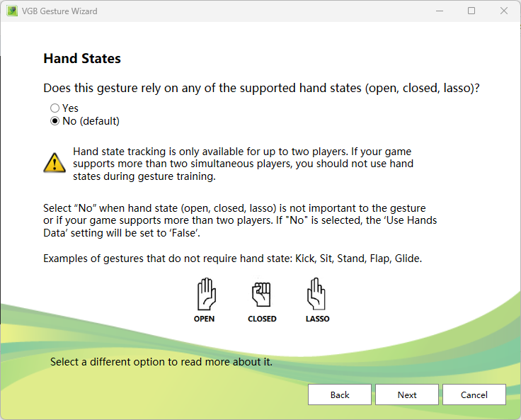Click the CLOSED caption text
Viewport: 521px width, 420px height.
[262, 319]
